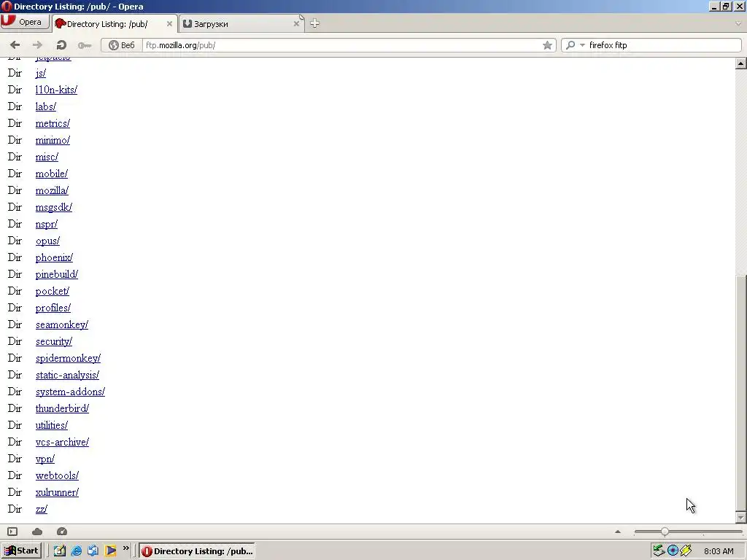This screenshot has height=560, width=747.
Task: Open the pocket/ directory link
Action: coord(53,291)
